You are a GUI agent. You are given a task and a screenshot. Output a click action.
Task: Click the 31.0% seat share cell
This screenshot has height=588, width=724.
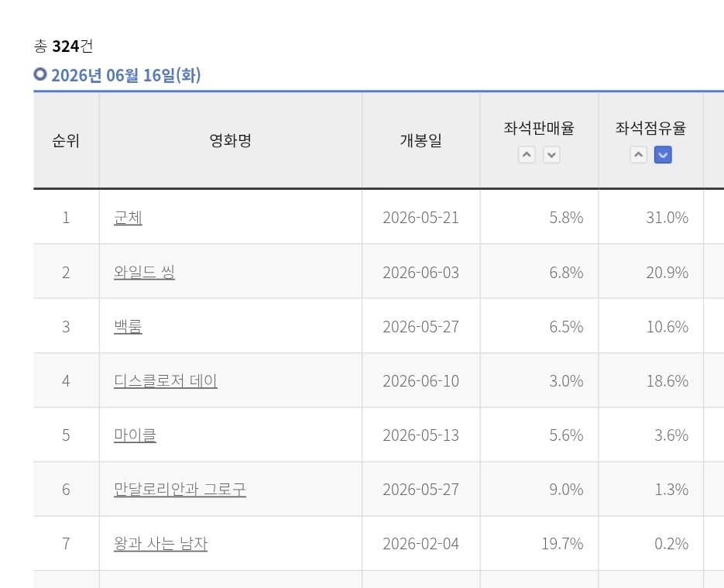click(x=650, y=217)
